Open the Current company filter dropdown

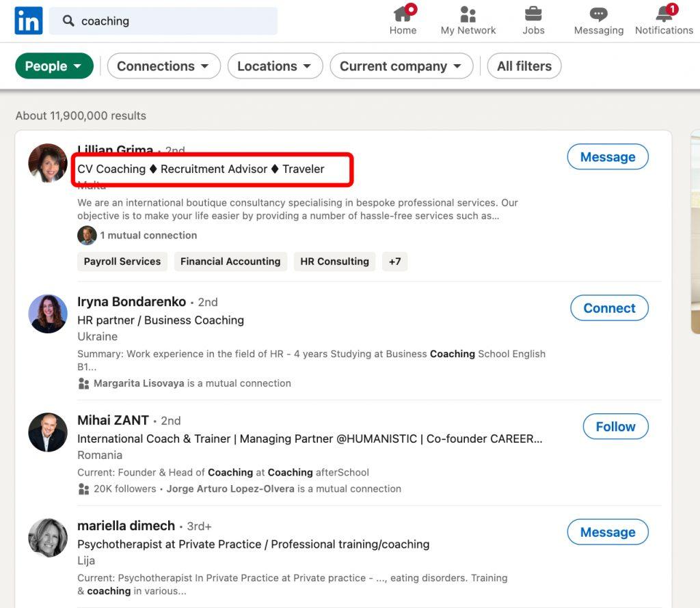401,66
